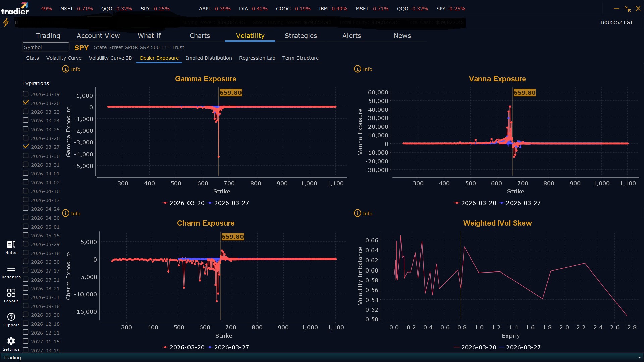The image size is (644, 362).
Task: Open the Settings gear icon
Action: pos(11,341)
